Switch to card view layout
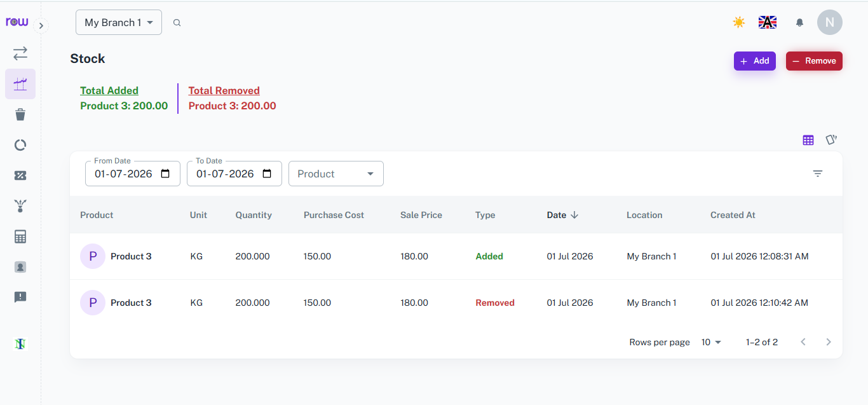The height and width of the screenshot is (405, 868). click(831, 140)
